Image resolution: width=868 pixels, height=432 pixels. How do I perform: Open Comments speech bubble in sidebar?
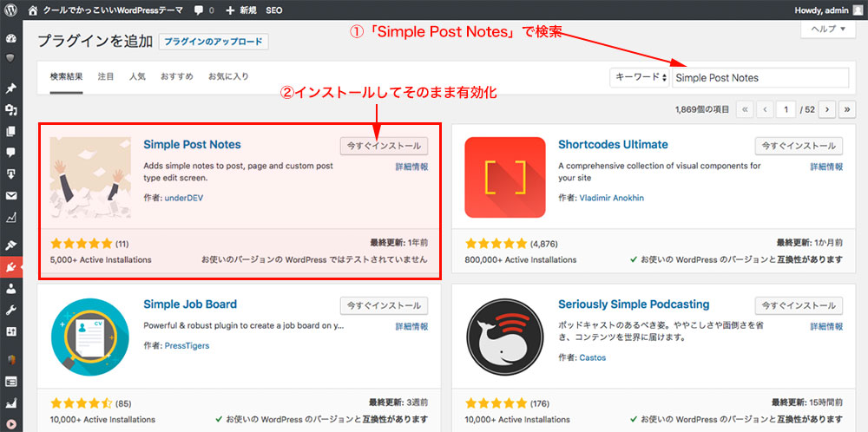point(10,153)
